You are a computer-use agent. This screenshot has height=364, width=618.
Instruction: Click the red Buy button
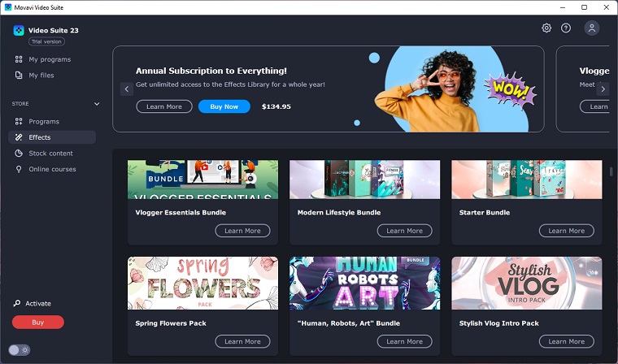coord(38,323)
